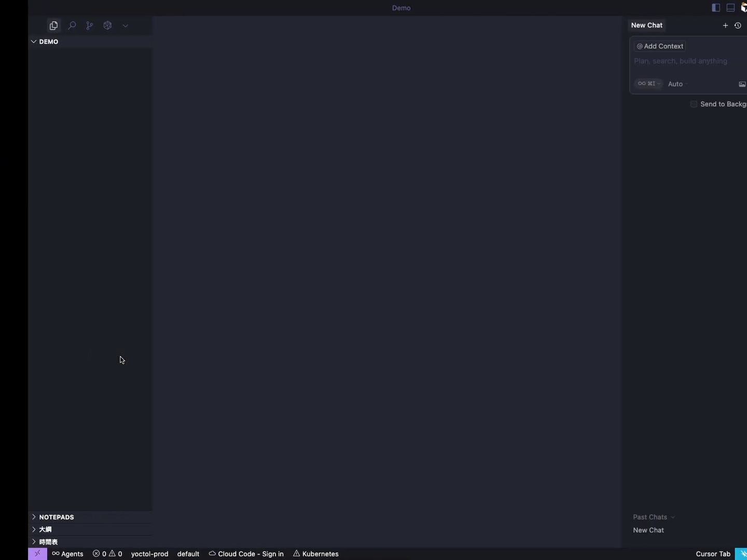Open chat history clock icon
Viewport: 747px width, 560px height.
[x=738, y=25]
